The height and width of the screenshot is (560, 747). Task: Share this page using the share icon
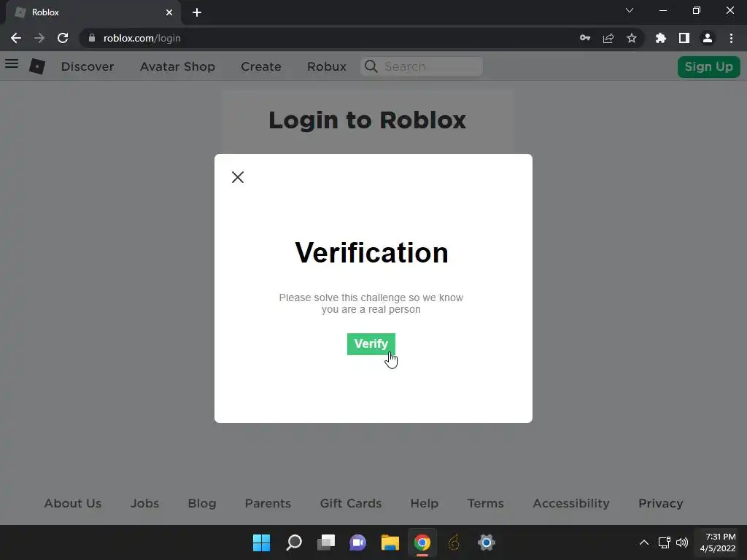[x=608, y=38]
